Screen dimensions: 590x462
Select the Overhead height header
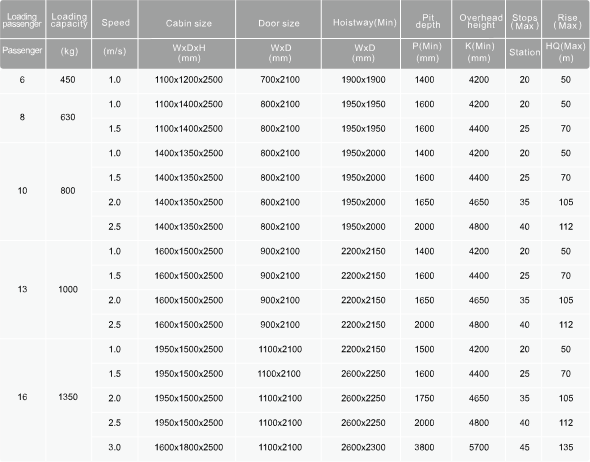(479, 20)
